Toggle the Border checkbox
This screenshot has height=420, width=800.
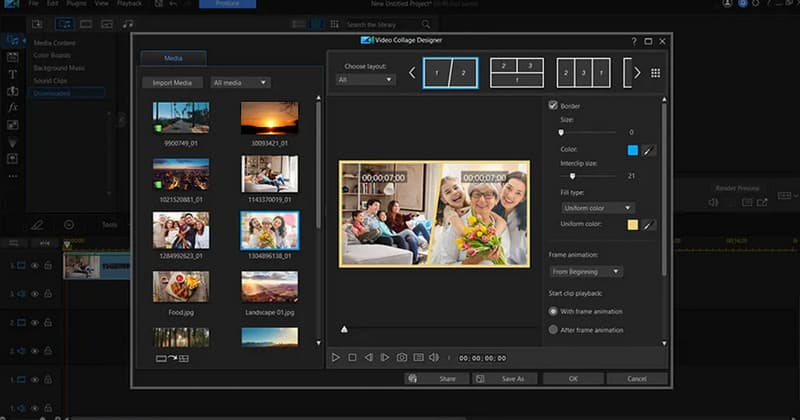tap(553, 105)
